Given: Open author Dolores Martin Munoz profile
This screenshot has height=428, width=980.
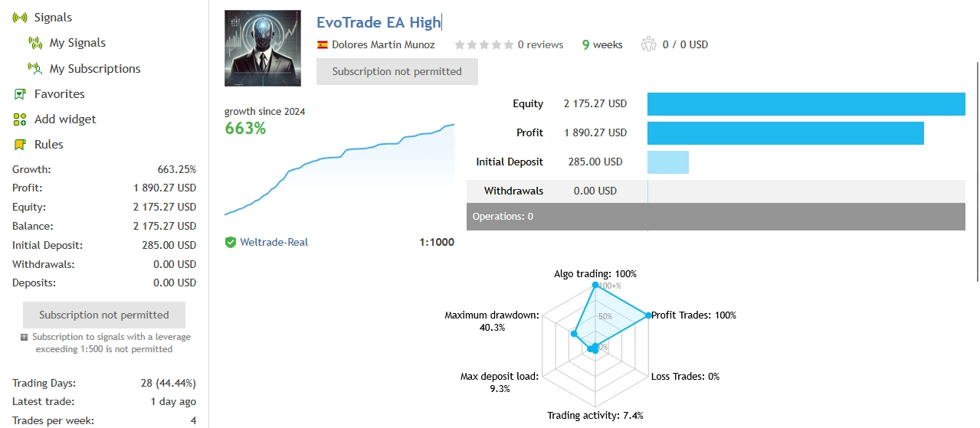Looking at the screenshot, I should pos(383,44).
